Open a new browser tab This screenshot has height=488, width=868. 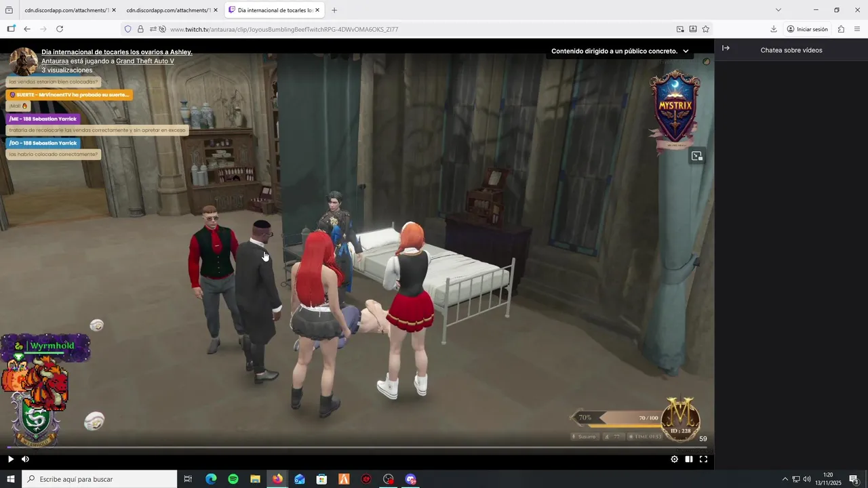tap(334, 10)
